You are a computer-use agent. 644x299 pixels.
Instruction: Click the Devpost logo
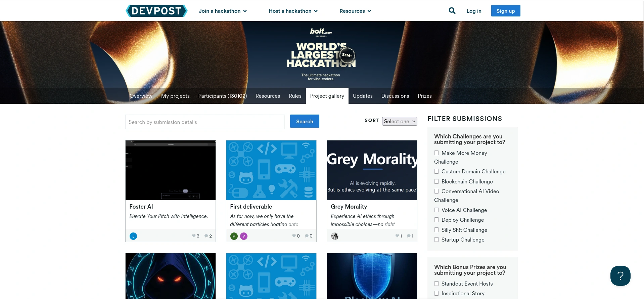(156, 11)
